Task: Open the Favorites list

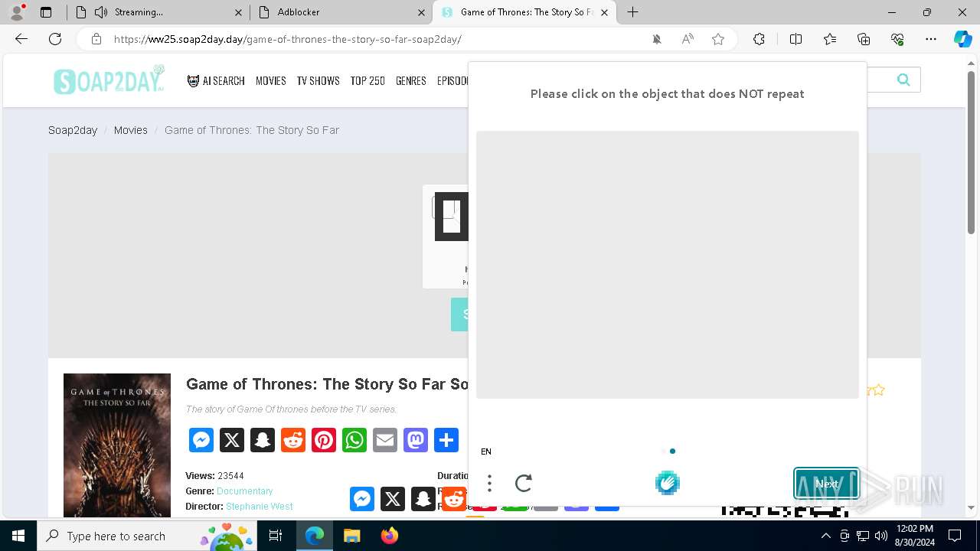Action: (830, 39)
